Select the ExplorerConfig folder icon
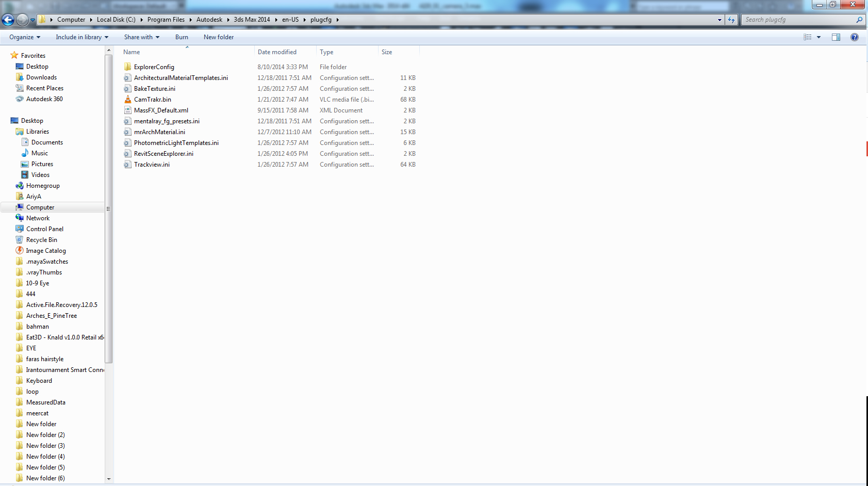This screenshot has height=486, width=868. (x=128, y=67)
